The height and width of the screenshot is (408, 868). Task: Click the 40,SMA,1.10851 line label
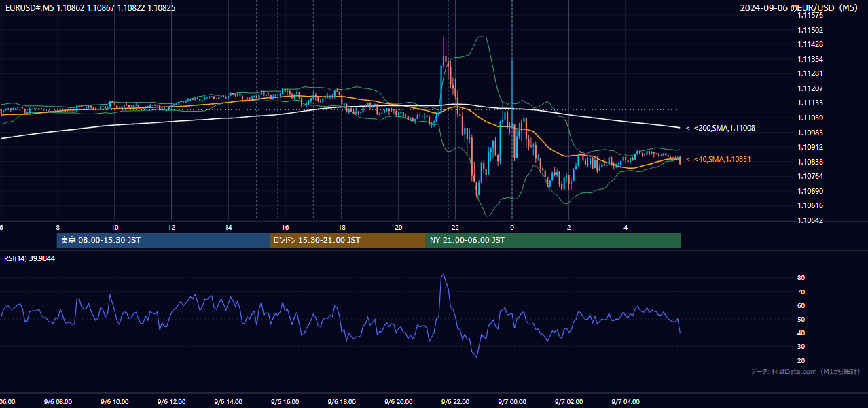pos(719,159)
